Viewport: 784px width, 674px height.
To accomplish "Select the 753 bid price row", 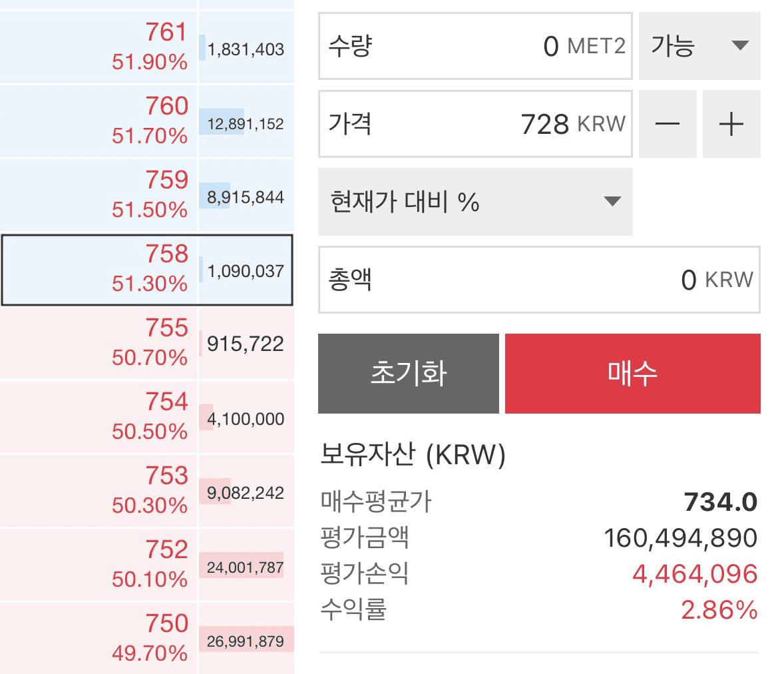I will coord(99,491).
